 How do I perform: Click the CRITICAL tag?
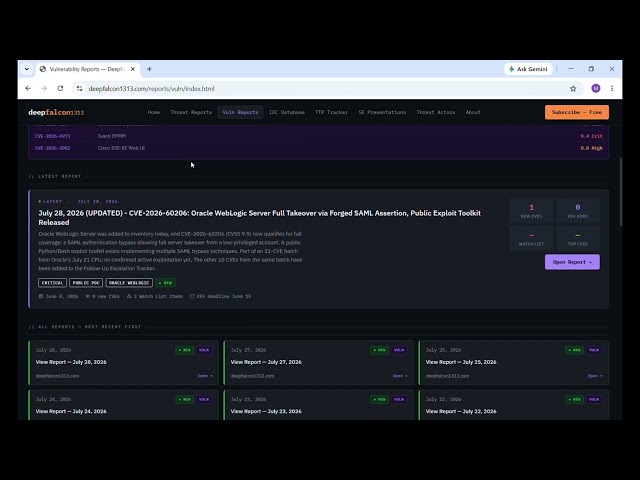[x=52, y=282]
